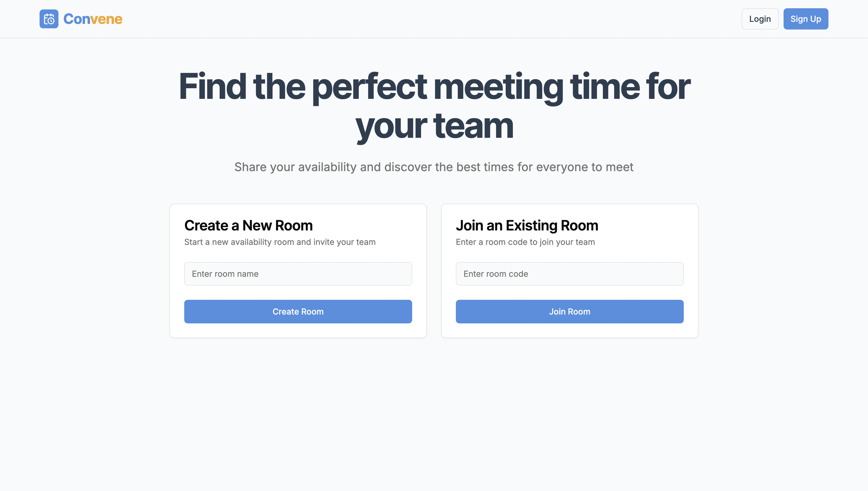Click "Start a new availability room" description

click(x=280, y=242)
